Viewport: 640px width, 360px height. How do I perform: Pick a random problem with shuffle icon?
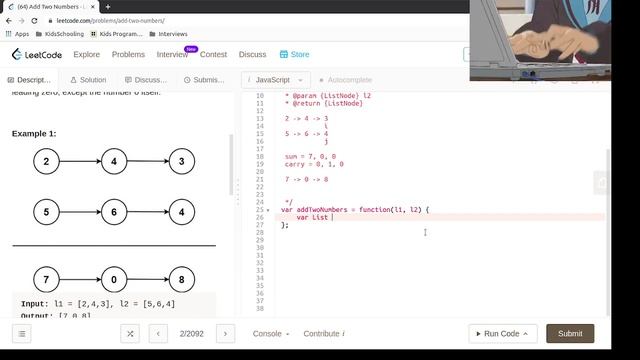point(130,334)
